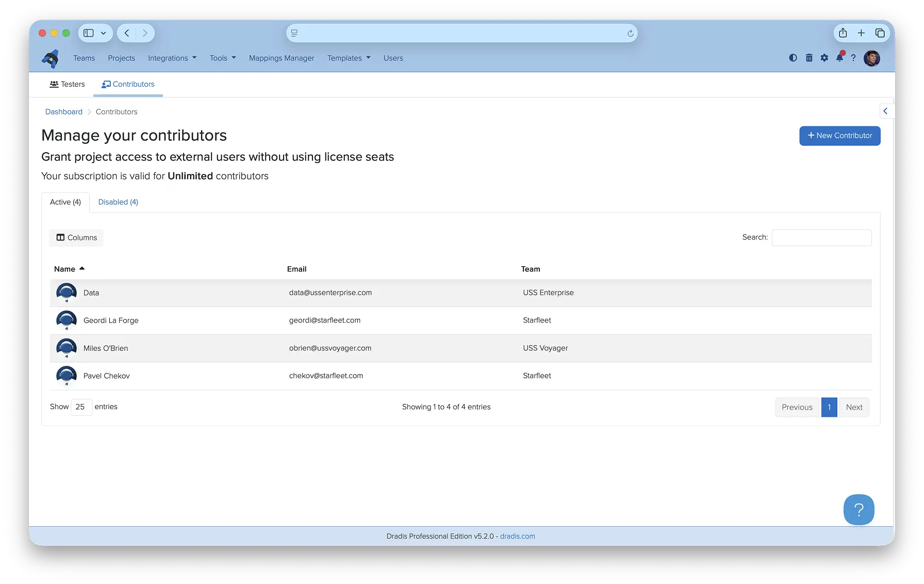Image resolution: width=924 pixels, height=584 pixels.
Task: Click Data's avatar image
Action: pos(67,293)
